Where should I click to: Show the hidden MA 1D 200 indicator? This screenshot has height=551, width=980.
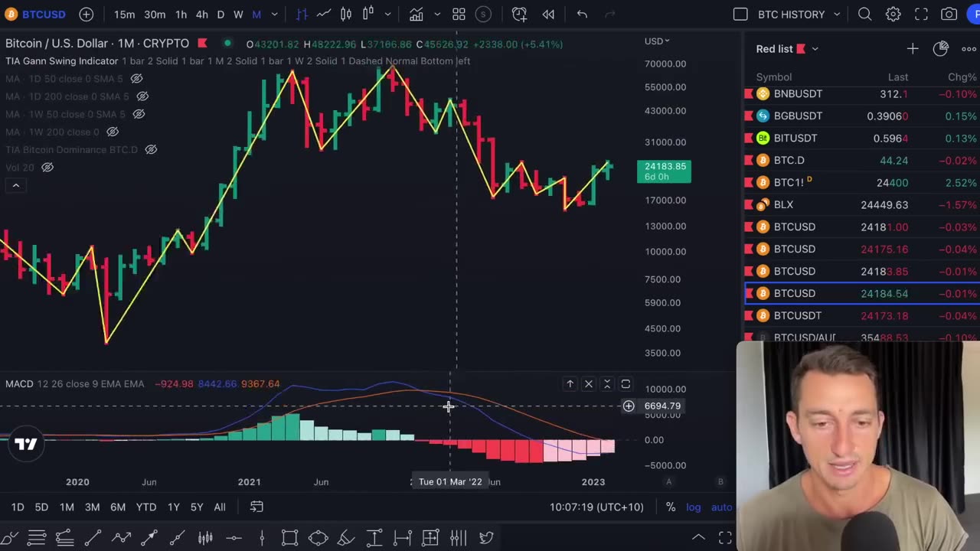(x=142, y=96)
